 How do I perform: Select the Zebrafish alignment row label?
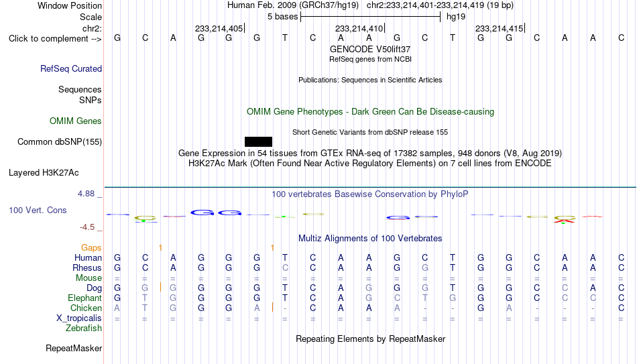84,328
